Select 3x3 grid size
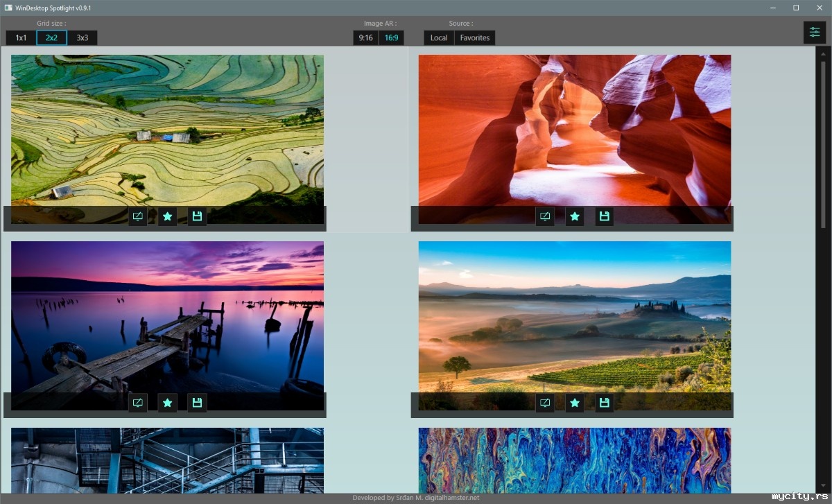 pyautogui.click(x=82, y=38)
